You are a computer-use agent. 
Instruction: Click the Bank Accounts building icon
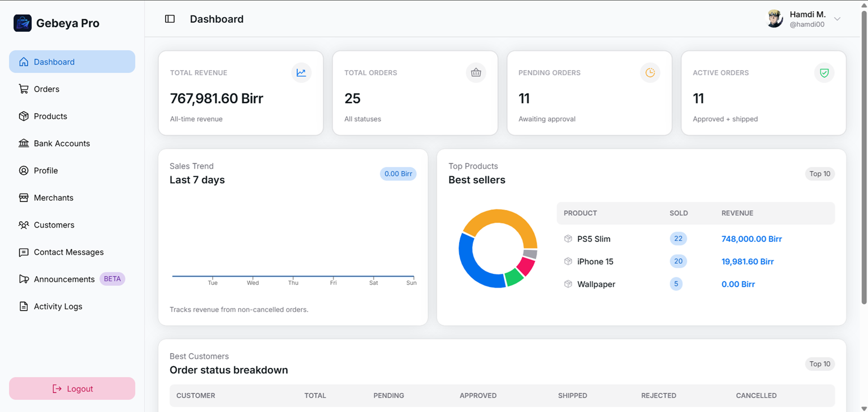[24, 143]
